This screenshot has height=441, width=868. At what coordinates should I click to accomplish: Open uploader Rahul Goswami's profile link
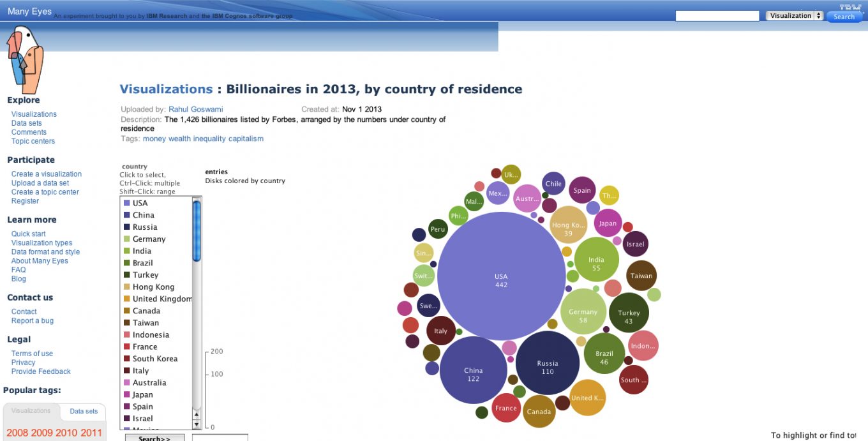[x=195, y=110]
